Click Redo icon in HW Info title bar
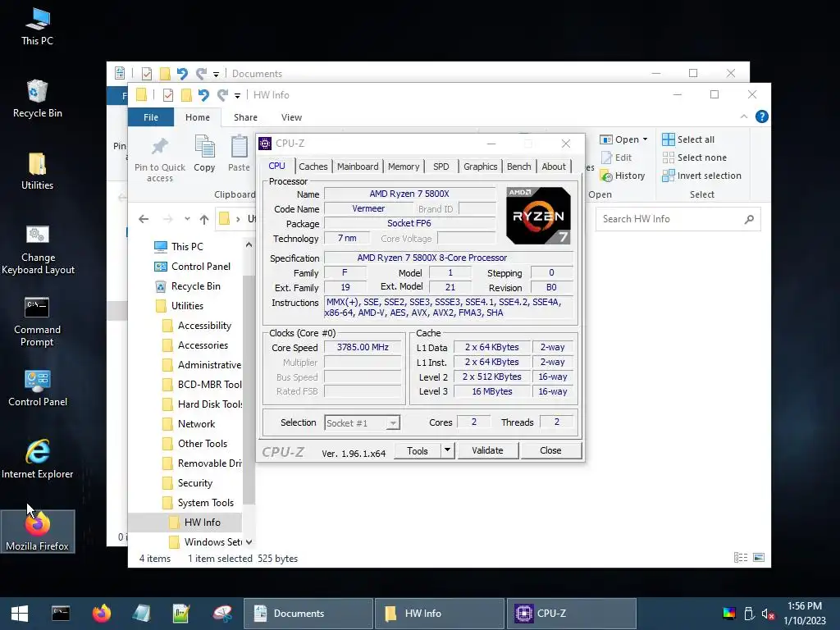The width and height of the screenshot is (840, 630). [222, 95]
